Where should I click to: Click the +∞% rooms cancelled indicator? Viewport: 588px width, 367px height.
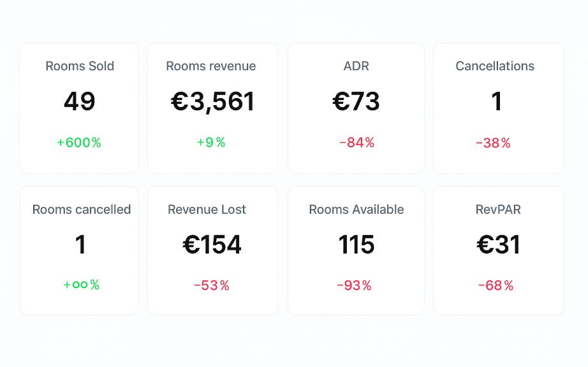pyautogui.click(x=81, y=285)
